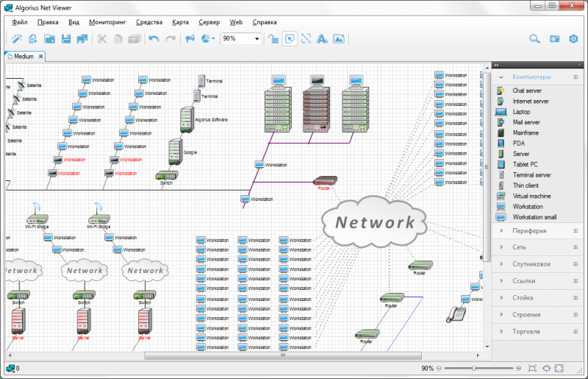Select the text label tool

[x=322, y=39]
